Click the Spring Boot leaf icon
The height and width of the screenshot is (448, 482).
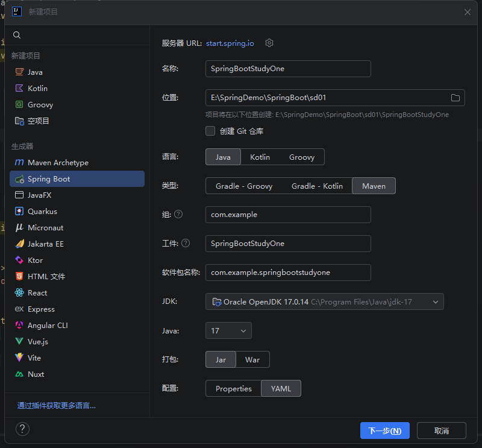click(x=19, y=179)
